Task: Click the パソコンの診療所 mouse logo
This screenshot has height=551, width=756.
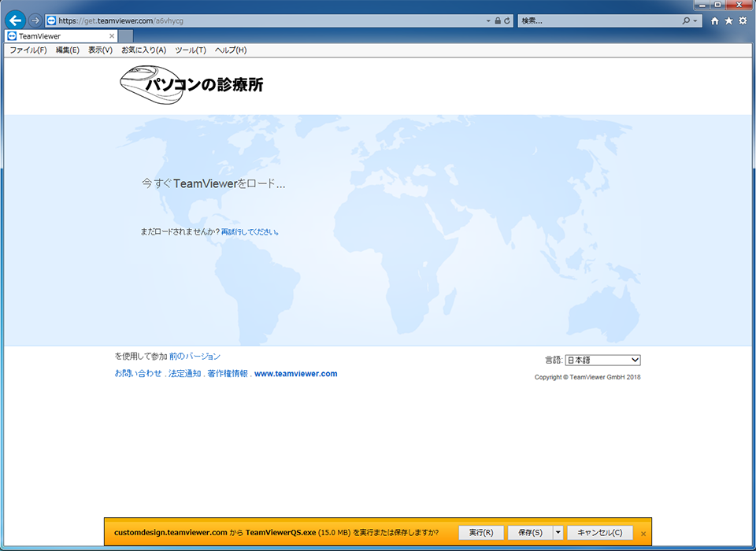Action: (191, 85)
